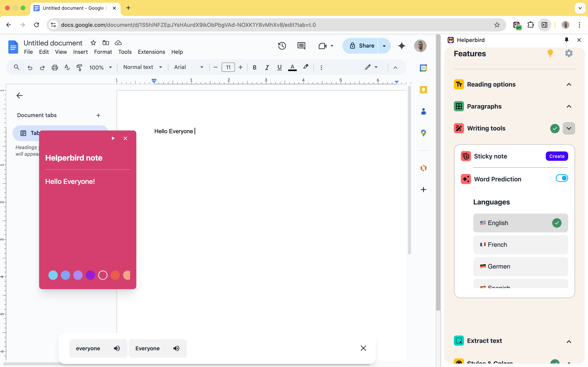Image resolution: width=588 pixels, height=367 pixels.
Task: Click the text color icon in toolbar
Action: tap(292, 67)
